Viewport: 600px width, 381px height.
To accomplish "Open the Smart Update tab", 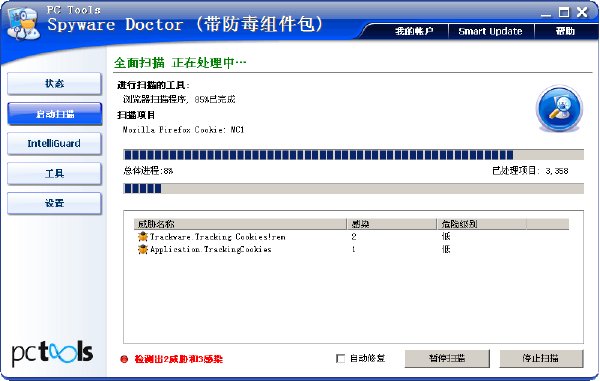I will coord(490,31).
